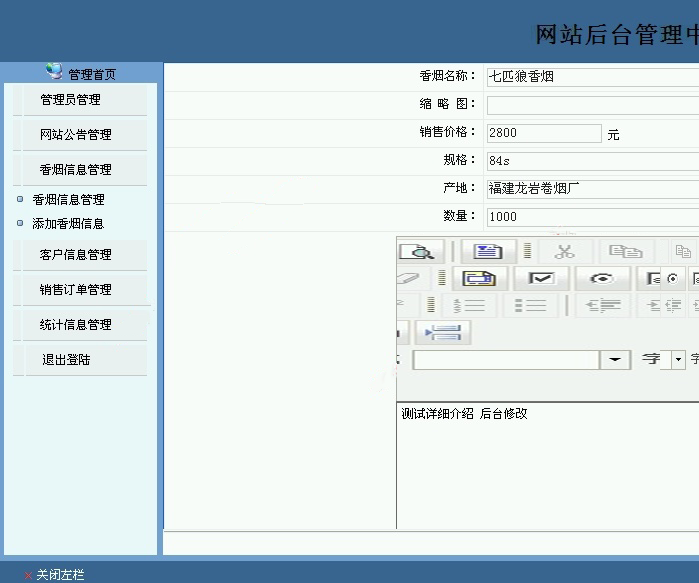The height and width of the screenshot is (583, 699).
Task: Click the numbered list icon
Action: 469,305
